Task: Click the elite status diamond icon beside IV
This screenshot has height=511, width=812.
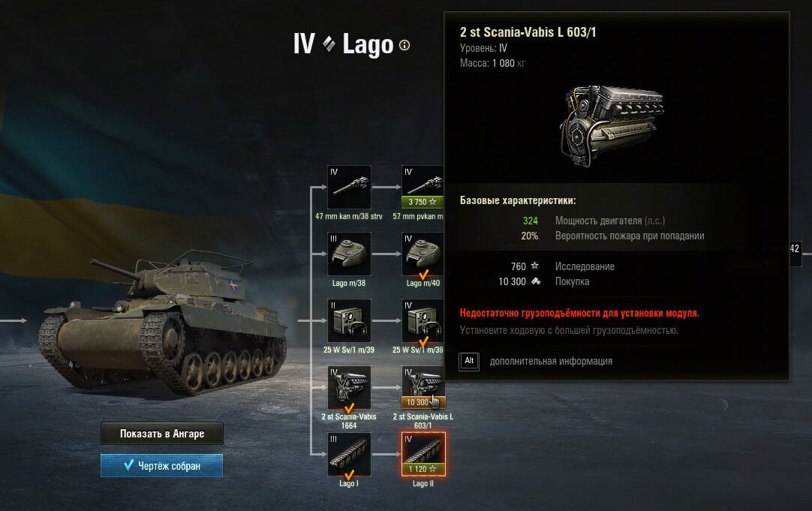Action: click(329, 44)
